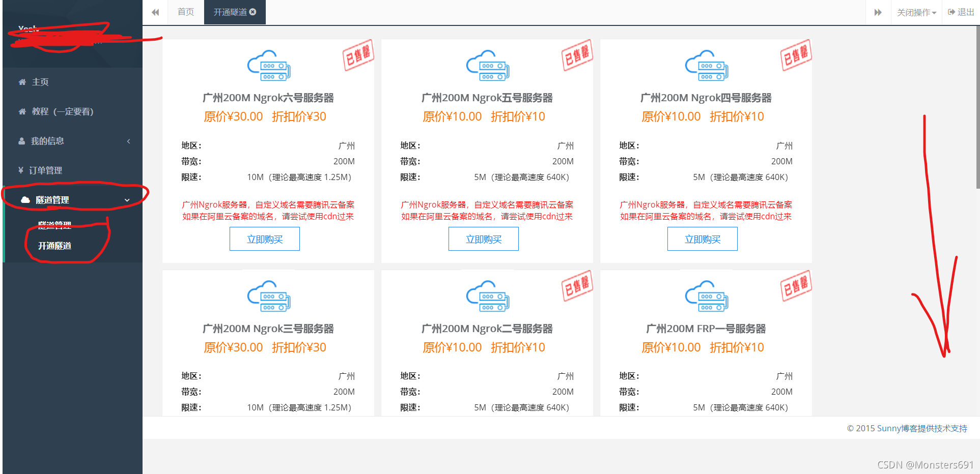The image size is (980, 474).
Task: Open 教程 (一定要看) in sidebar
Action: pos(72,111)
